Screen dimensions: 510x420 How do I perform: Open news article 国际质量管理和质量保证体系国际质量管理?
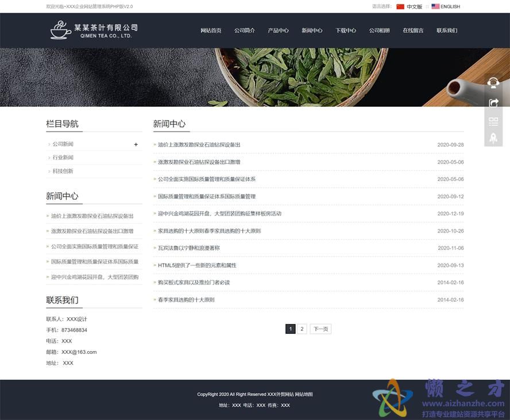pyautogui.click(x=207, y=196)
